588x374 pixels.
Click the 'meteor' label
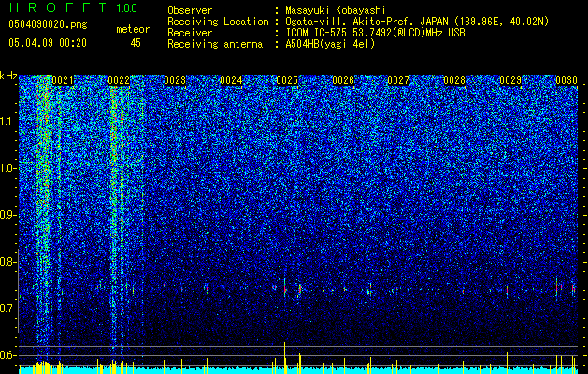(x=133, y=29)
